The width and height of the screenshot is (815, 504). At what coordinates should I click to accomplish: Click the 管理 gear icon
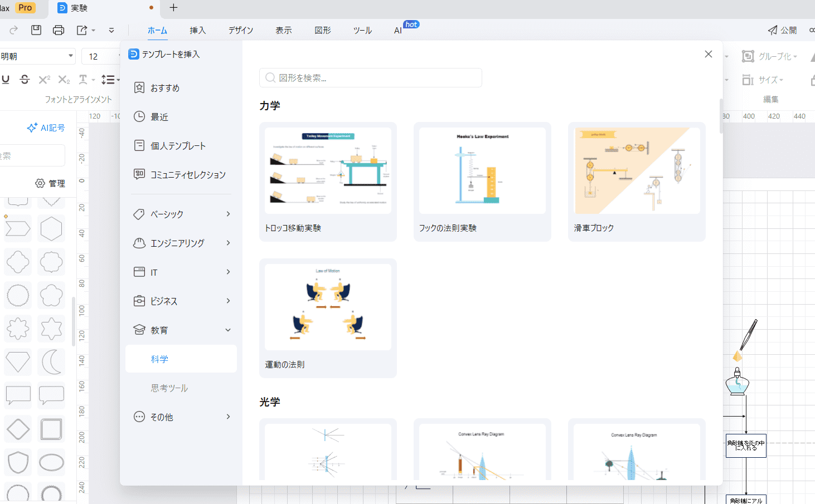click(x=40, y=183)
